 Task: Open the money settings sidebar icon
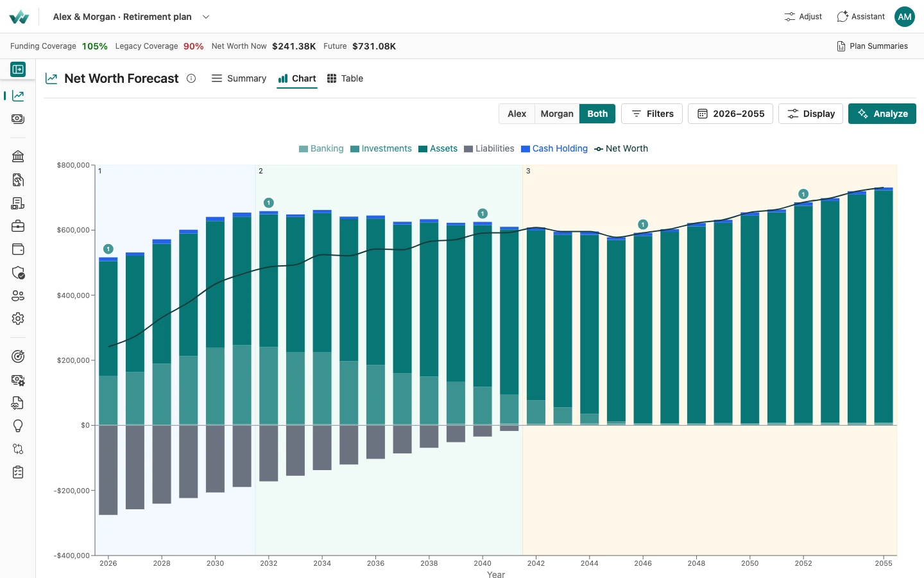click(x=18, y=380)
